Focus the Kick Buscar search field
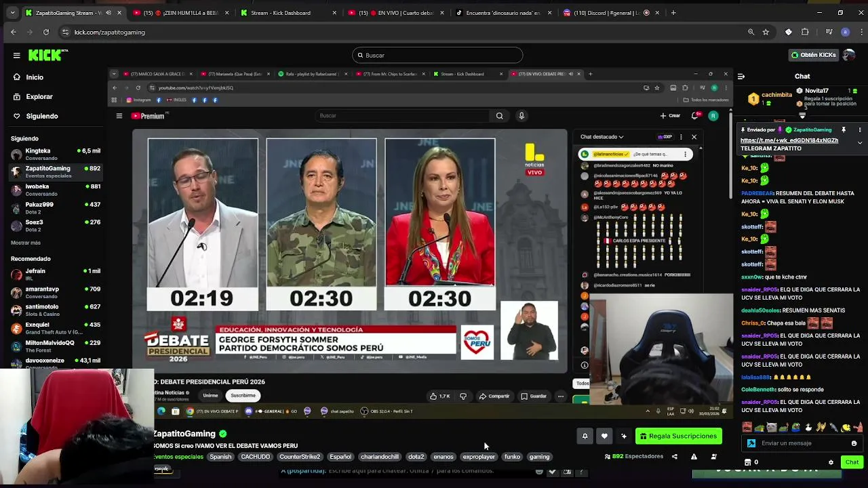This screenshot has height=488, width=868. (x=437, y=56)
